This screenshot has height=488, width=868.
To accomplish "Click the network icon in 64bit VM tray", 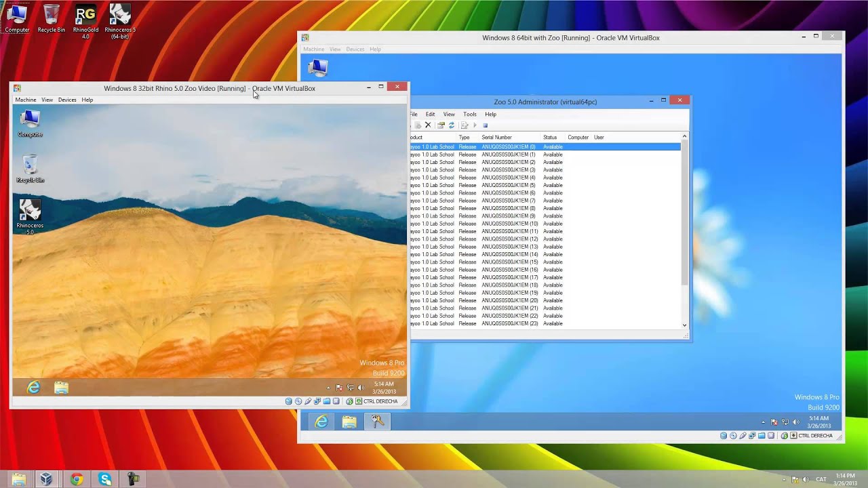I will 785,422.
